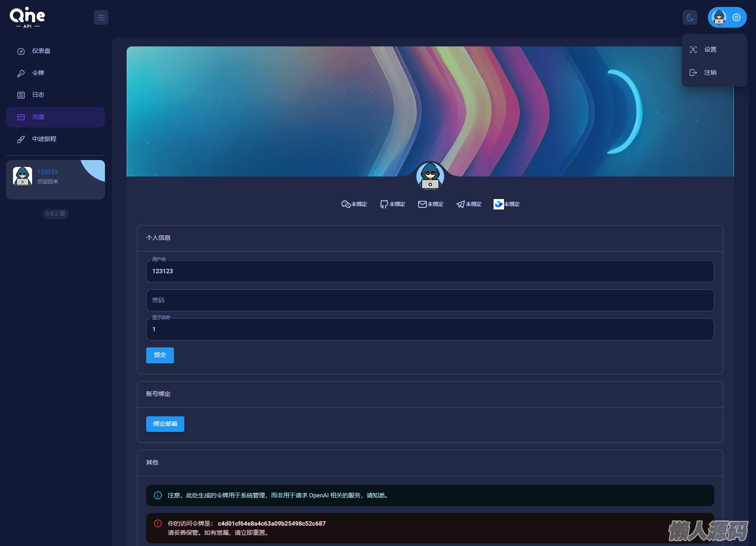Click the sidebar user avatar thumbnail
The height and width of the screenshot is (546, 756).
click(x=23, y=177)
